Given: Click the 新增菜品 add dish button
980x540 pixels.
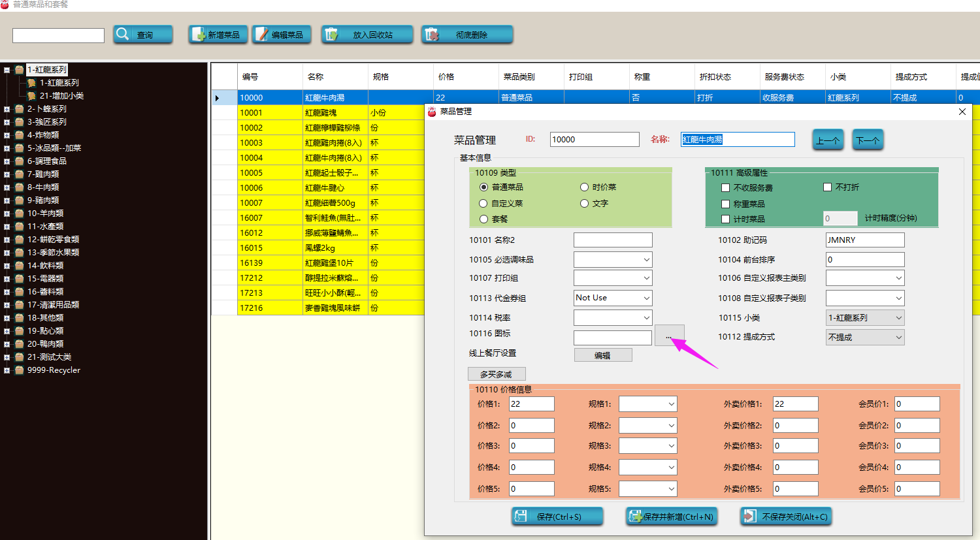Looking at the screenshot, I should tap(218, 35).
